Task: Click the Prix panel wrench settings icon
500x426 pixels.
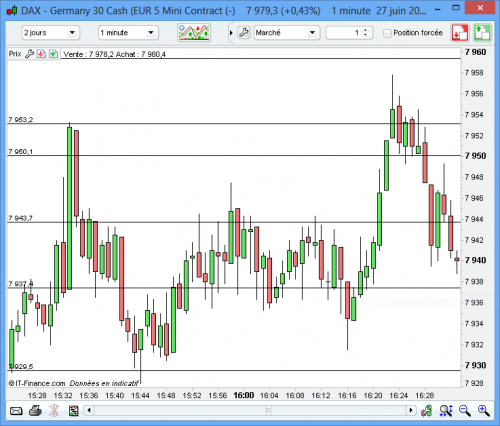Action: (x=30, y=54)
